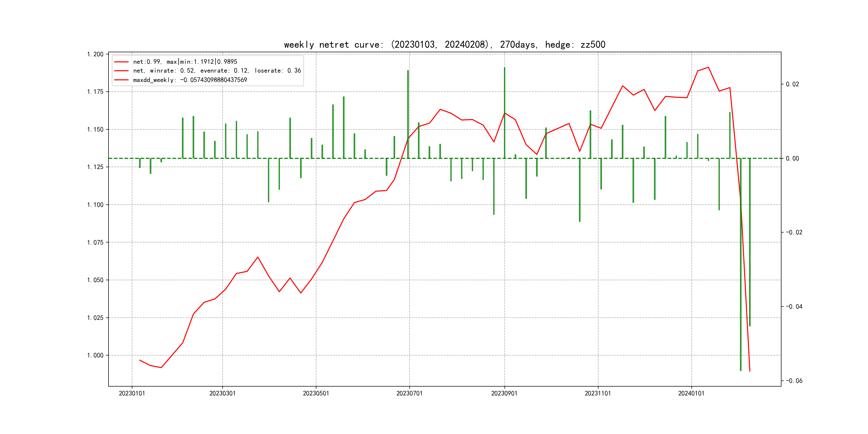This screenshot has width=868, height=434.
Task: Click the red line swatch beside maxdd_weekly
Action: pyautogui.click(x=121, y=80)
